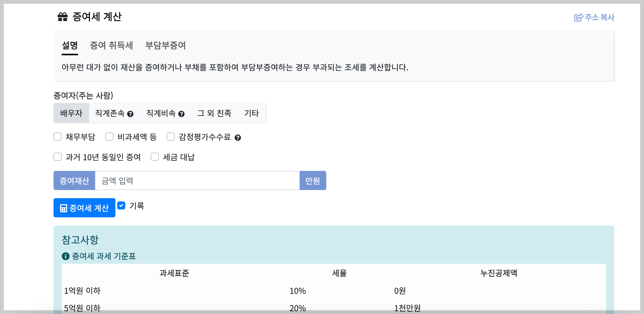Click the share icon beside 주소 복사
Screen dimensions: 644x314
[579, 17]
